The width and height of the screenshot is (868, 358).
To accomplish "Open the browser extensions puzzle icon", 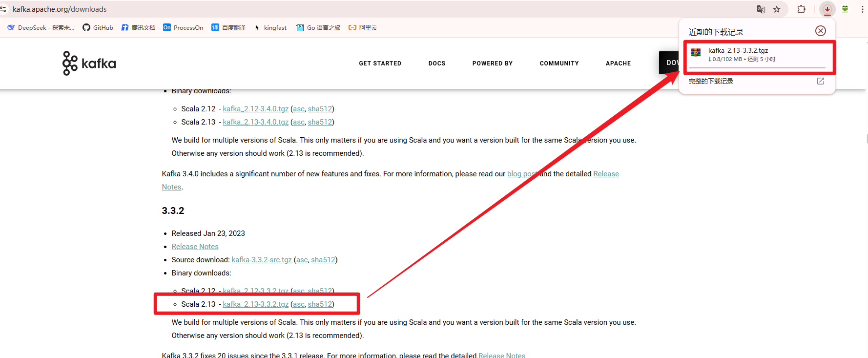I will 801,9.
